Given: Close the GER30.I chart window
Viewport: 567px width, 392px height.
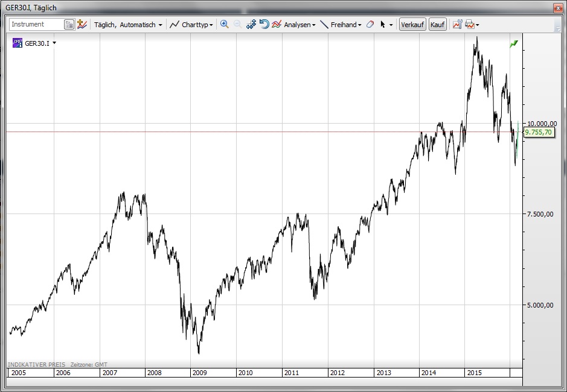Looking at the screenshot, I should point(557,8).
